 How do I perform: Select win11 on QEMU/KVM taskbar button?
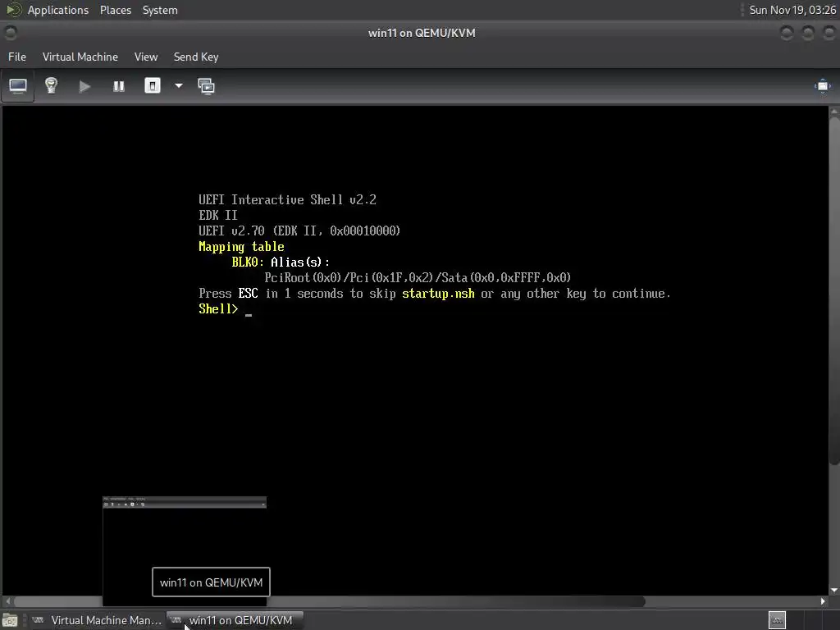coord(235,620)
